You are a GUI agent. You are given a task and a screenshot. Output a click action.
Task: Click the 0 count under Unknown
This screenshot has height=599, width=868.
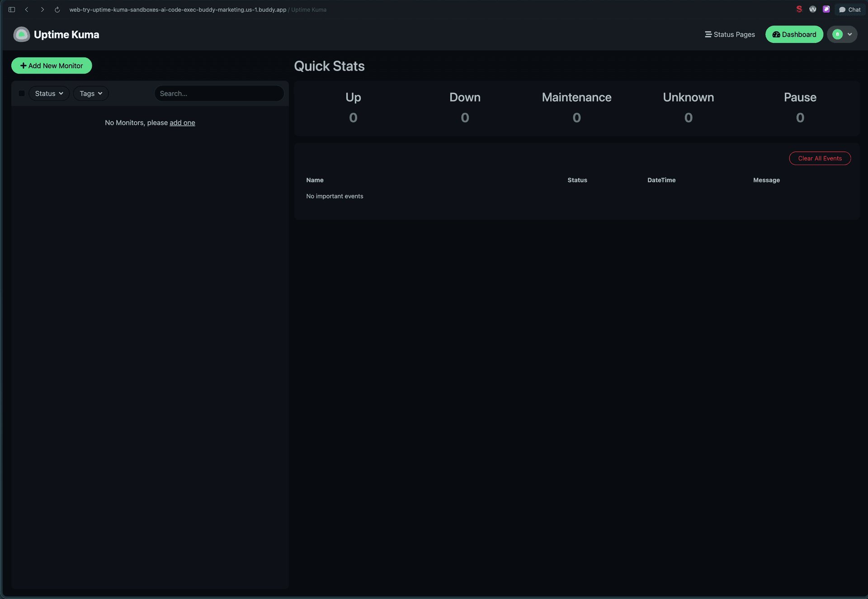pyautogui.click(x=688, y=118)
